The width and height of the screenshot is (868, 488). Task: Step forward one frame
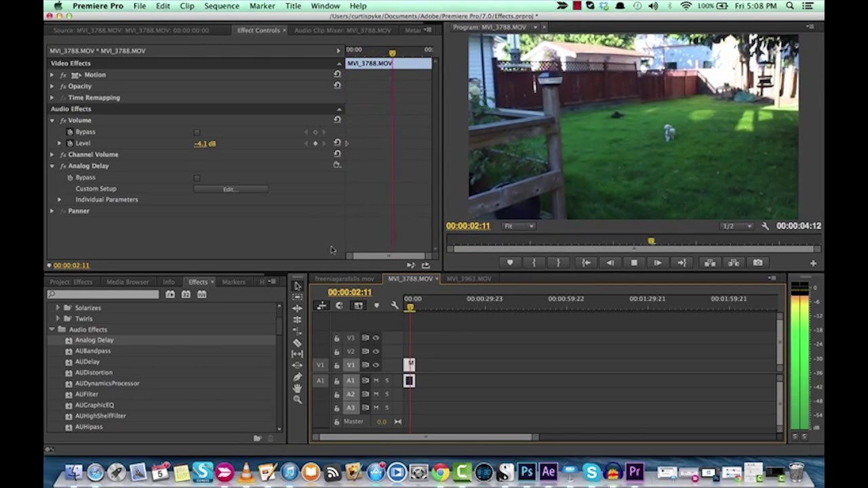[x=657, y=262]
